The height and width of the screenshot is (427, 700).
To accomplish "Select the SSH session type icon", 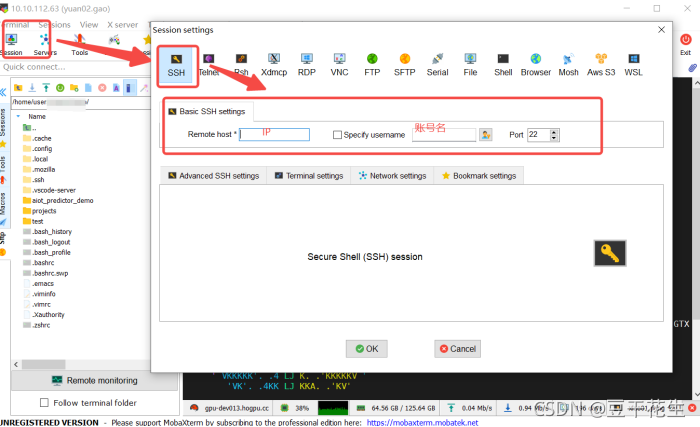I will click(x=176, y=65).
